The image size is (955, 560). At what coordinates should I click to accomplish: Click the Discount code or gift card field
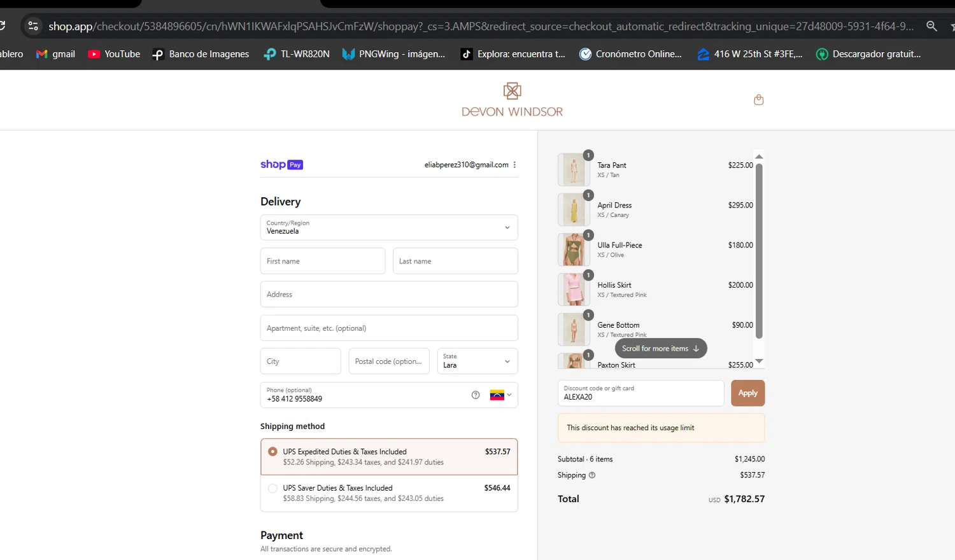(x=640, y=393)
